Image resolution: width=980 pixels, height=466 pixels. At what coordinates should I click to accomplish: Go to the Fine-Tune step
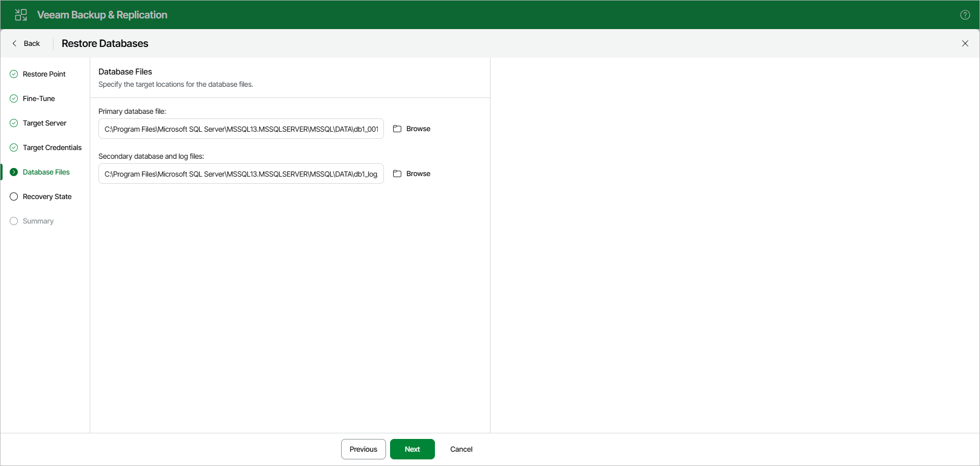pyautogui.click(x=39, y=99)
